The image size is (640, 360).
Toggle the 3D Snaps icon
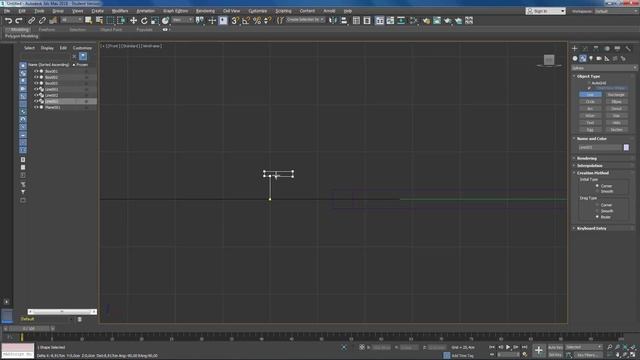[x=235, y=20]
